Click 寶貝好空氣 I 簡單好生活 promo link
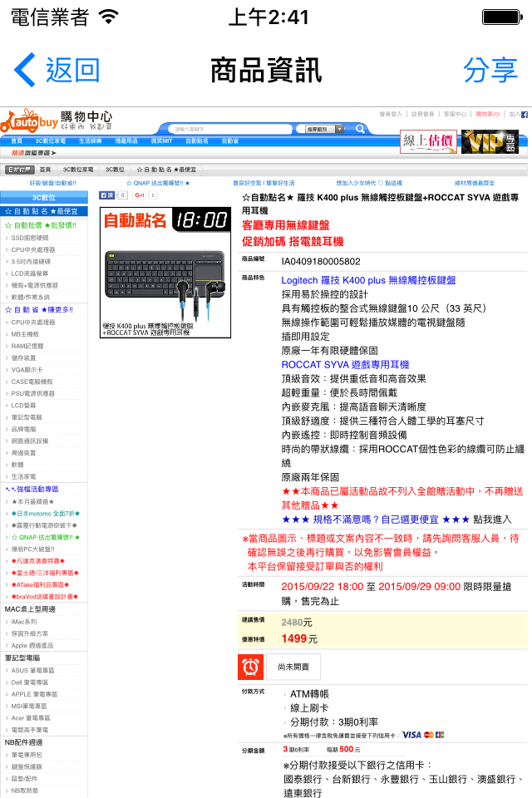The width and height of the screenshot is (532, 798). 264,183
